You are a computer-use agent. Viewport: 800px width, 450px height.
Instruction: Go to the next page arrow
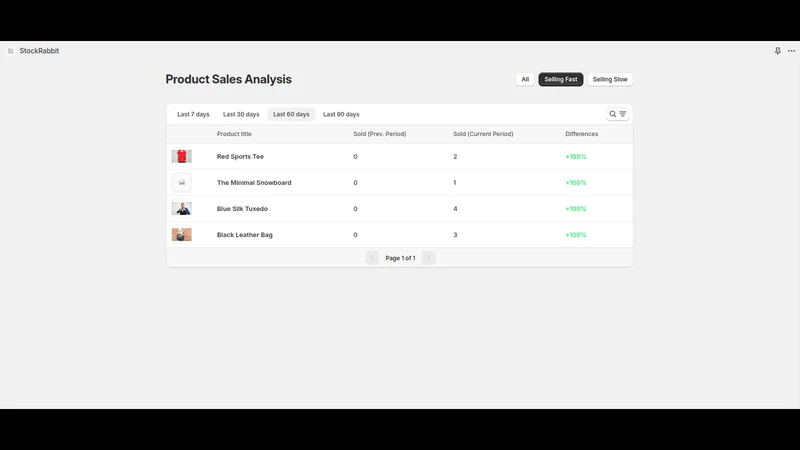[x=429, y=258]
